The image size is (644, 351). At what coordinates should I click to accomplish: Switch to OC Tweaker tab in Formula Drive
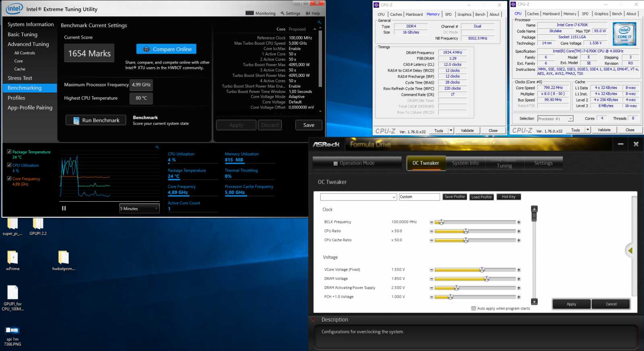point(425,163)
